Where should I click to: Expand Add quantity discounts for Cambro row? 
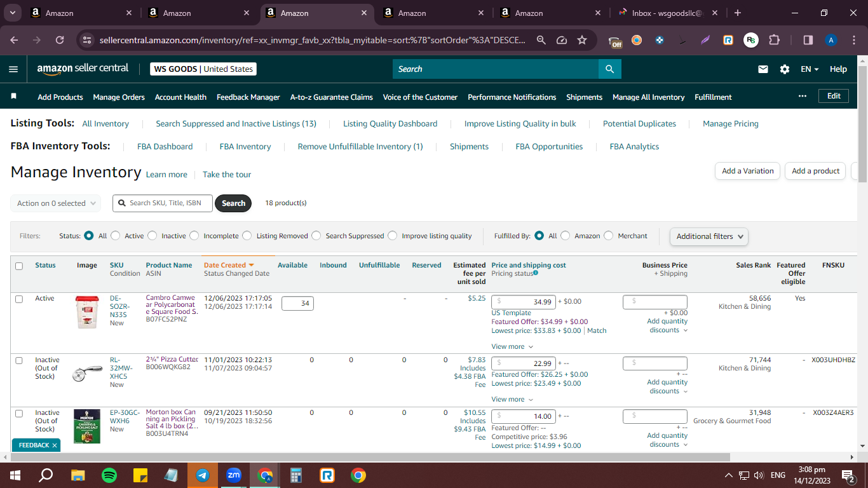tap(667, 325)
